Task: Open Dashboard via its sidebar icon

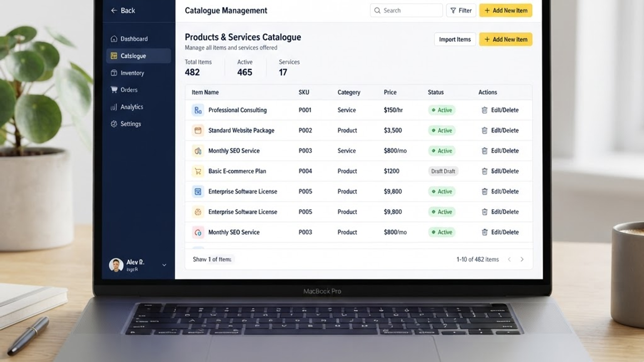Action: point(114,39)
